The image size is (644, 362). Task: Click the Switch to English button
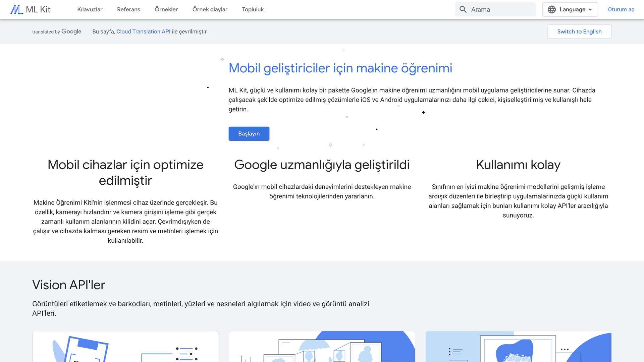[579, 32]
